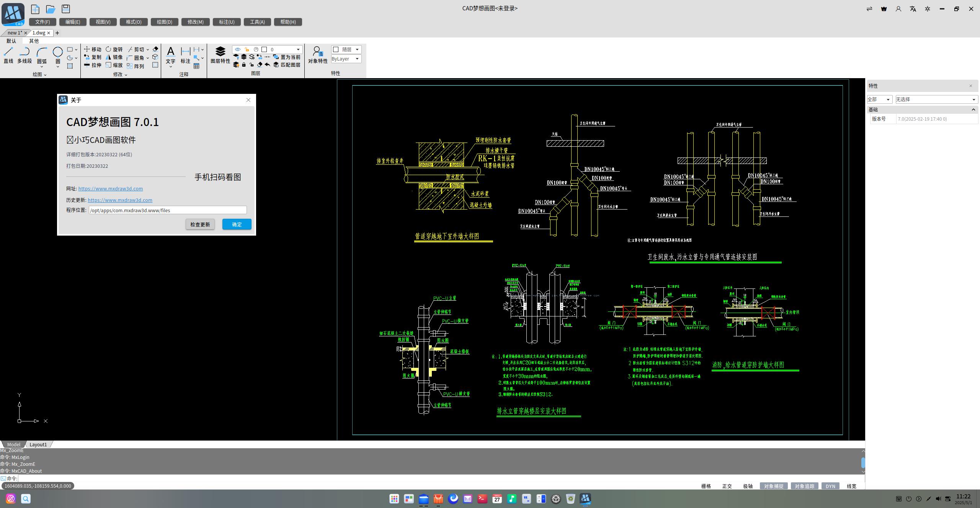Click the 程序位置 path field
The image size is (980, 508).
click(168, 210)
